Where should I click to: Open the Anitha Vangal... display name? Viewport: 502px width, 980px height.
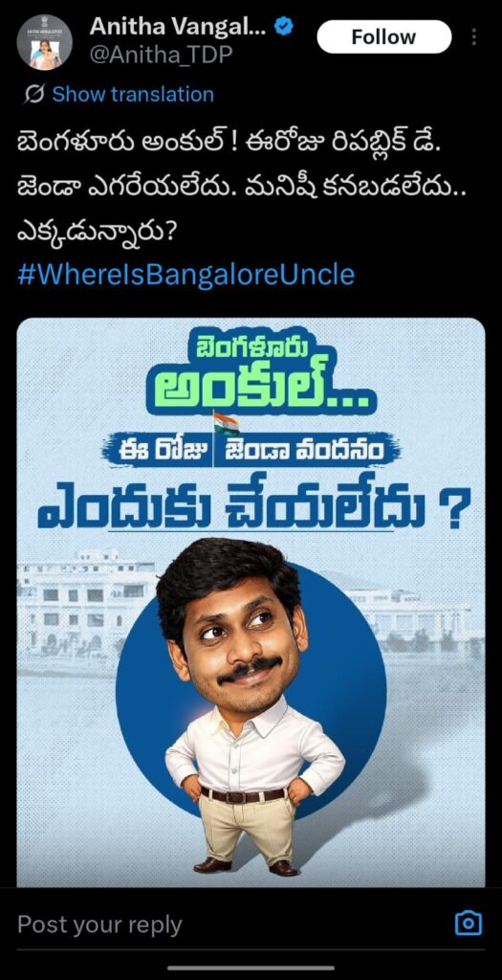tap(178, 26)
